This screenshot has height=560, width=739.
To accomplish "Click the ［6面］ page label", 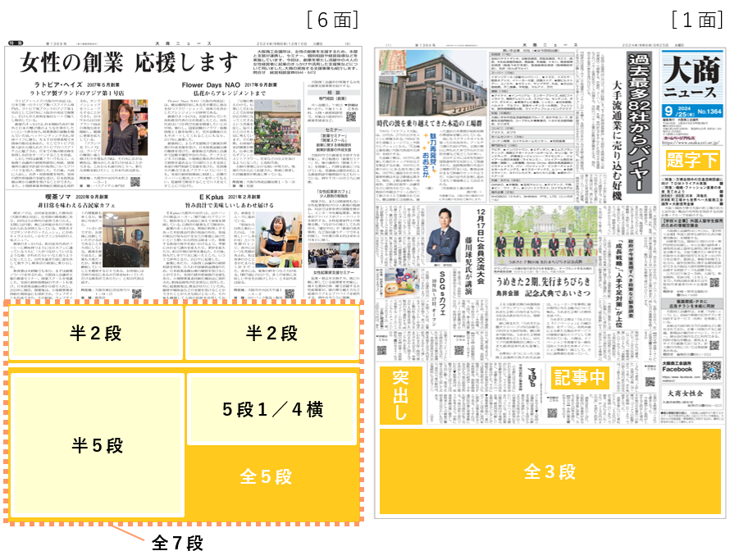I will coord(331,20).
